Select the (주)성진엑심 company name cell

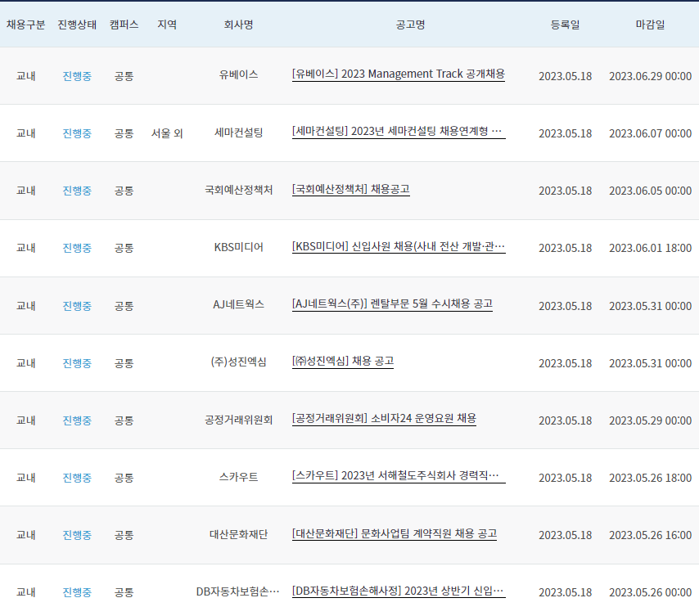point(238,362)
